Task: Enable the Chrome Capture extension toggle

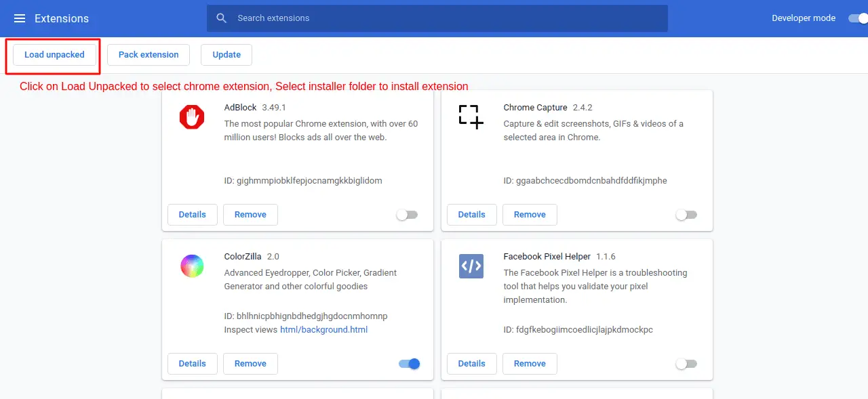Action: tap(686, 215)
